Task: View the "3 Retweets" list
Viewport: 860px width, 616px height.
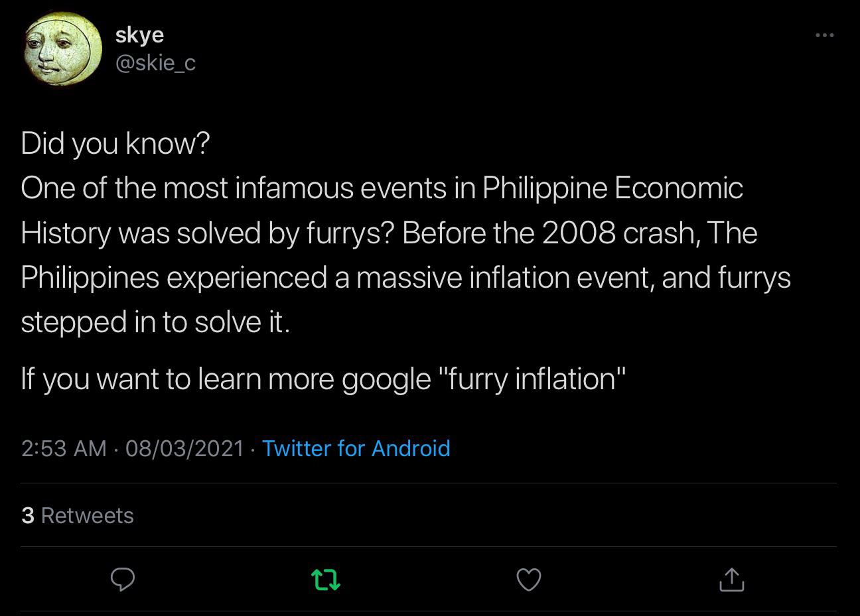Action: coord(77,515)
